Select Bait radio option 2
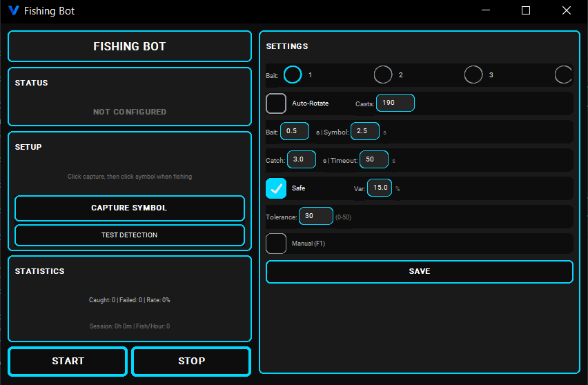Screen dimensions: 588x385 pos(383,75)
